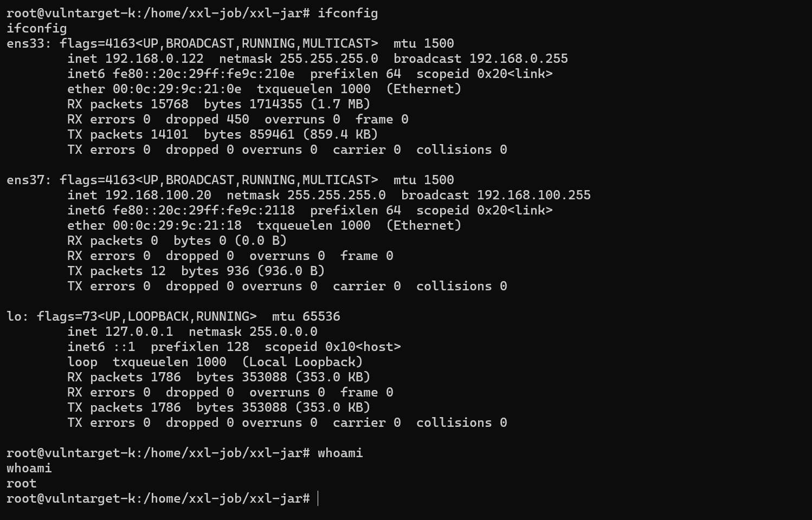Click the root output line below whoami
This screenshot has height=520, width=812.
(x=22, y=483)
